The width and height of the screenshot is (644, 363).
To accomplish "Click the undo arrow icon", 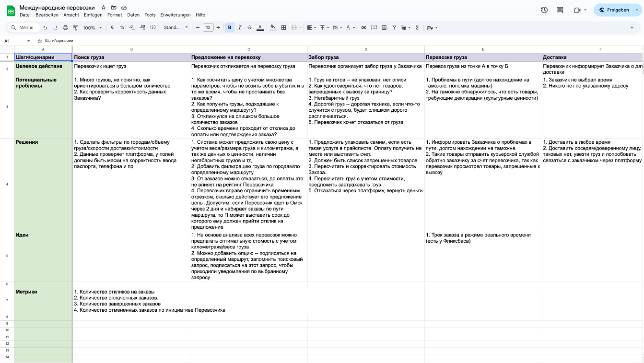I will [x=45, y=28].
